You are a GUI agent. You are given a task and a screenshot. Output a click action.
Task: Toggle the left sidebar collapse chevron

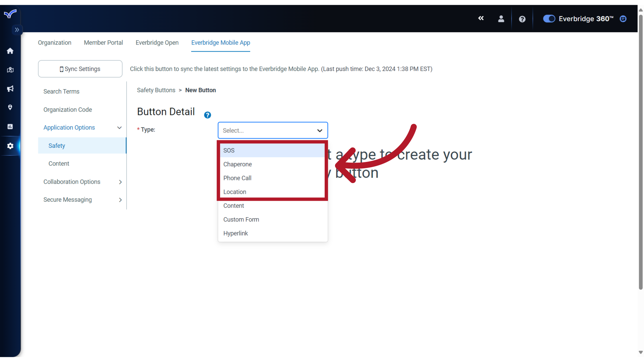coord(16,29)
